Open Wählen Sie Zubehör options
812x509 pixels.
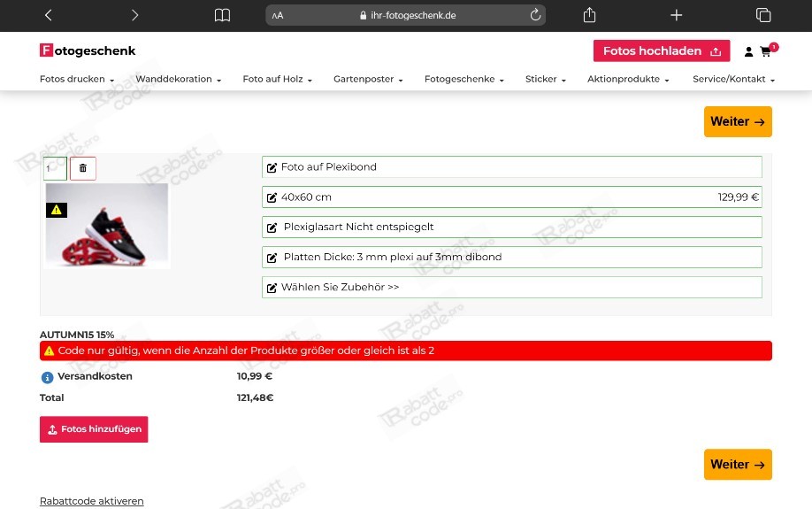(511, 287)
